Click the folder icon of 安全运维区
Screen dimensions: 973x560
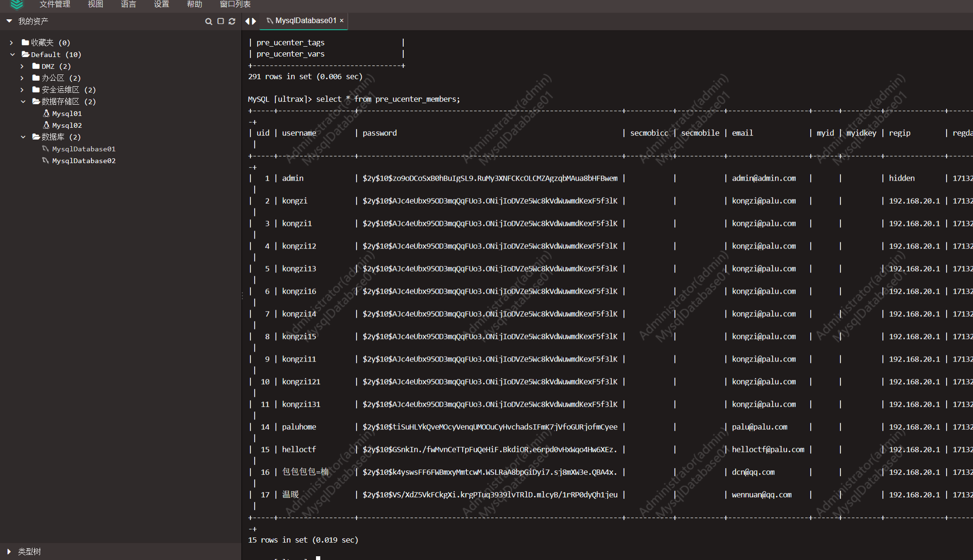36,90
